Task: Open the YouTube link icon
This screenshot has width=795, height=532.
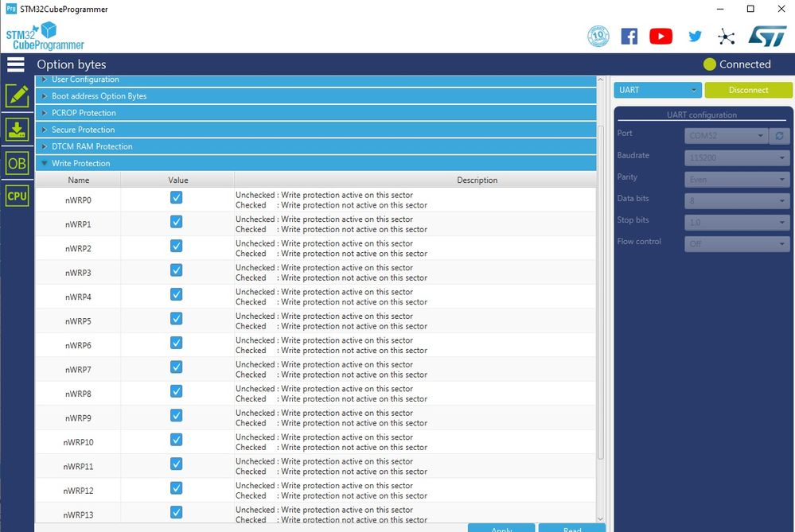Action: point(661,37)
